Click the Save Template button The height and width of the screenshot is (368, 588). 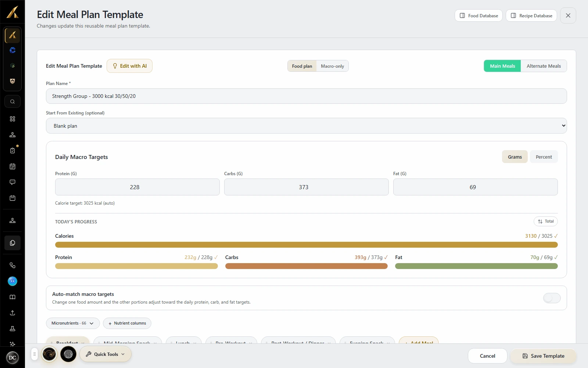coord(543,356)
